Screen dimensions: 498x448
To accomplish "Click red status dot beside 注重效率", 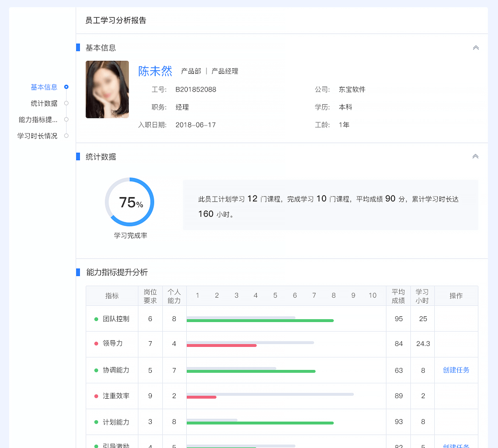I will pyautogui.click(x=96, y=396).
